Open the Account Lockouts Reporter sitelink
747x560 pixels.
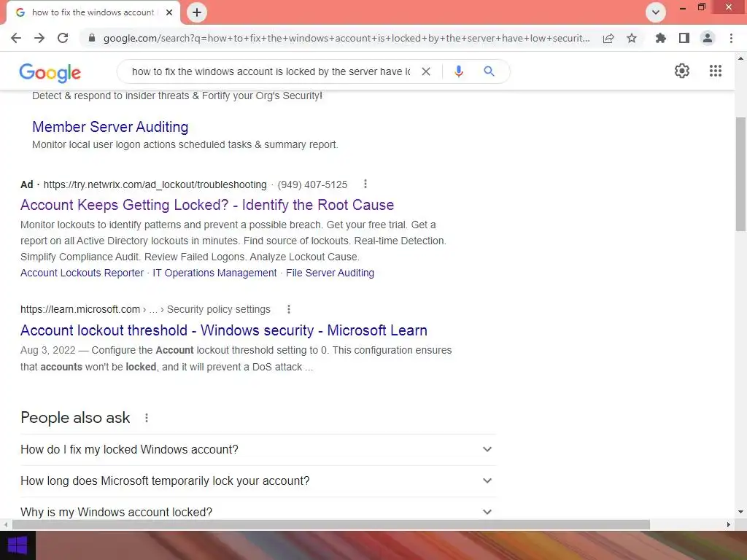[82, 273]
